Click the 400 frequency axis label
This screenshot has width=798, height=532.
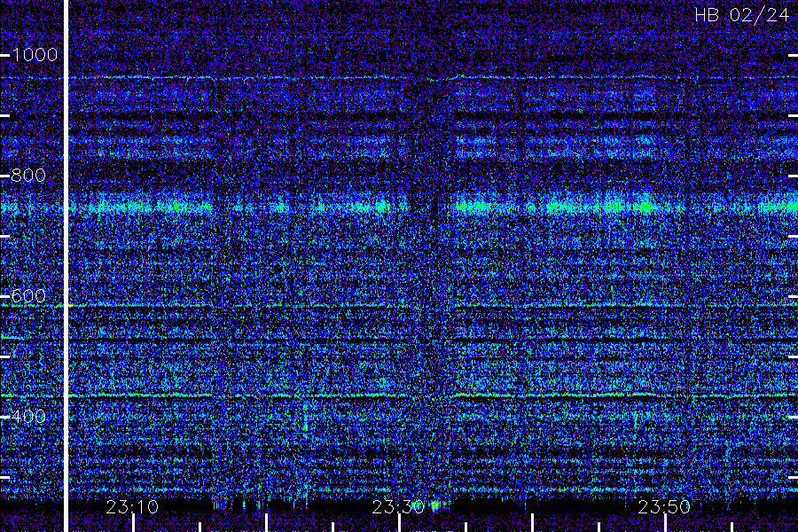click(x=28, y=417)
